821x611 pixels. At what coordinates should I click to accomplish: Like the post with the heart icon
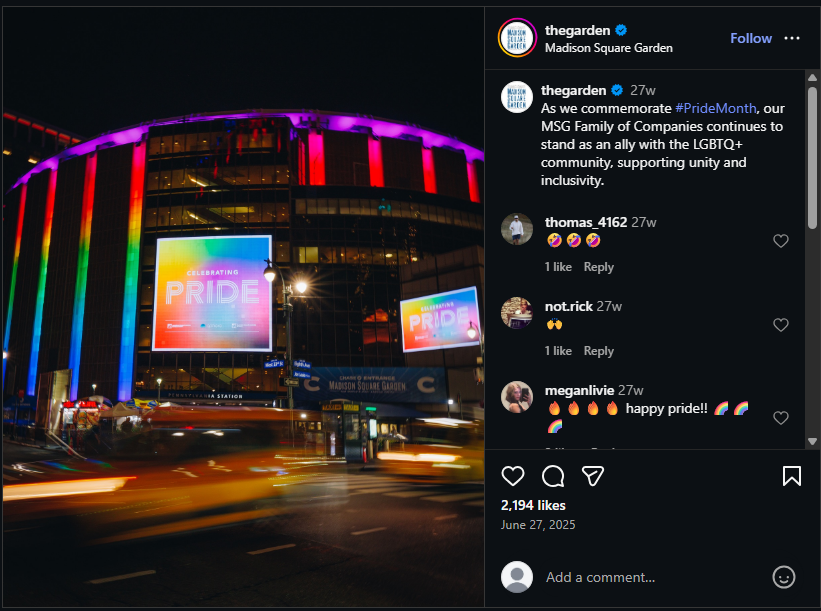click(x=513, y=476)
